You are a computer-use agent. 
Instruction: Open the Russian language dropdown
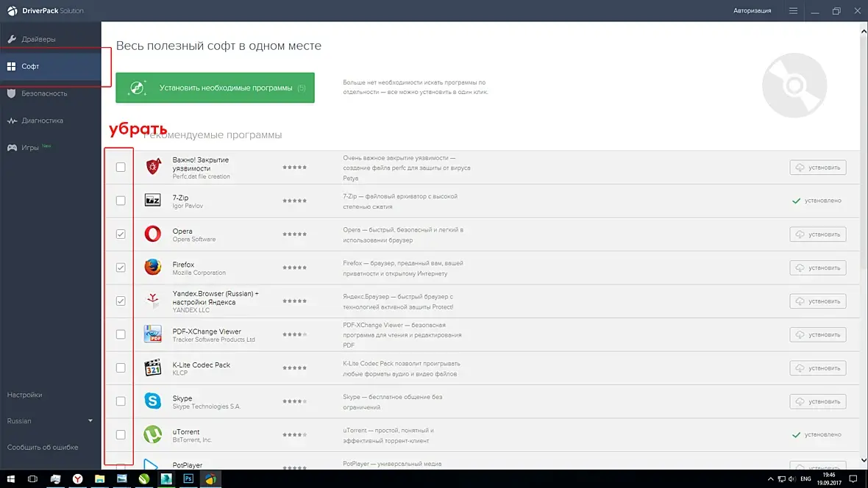click(x=50, y=421)
